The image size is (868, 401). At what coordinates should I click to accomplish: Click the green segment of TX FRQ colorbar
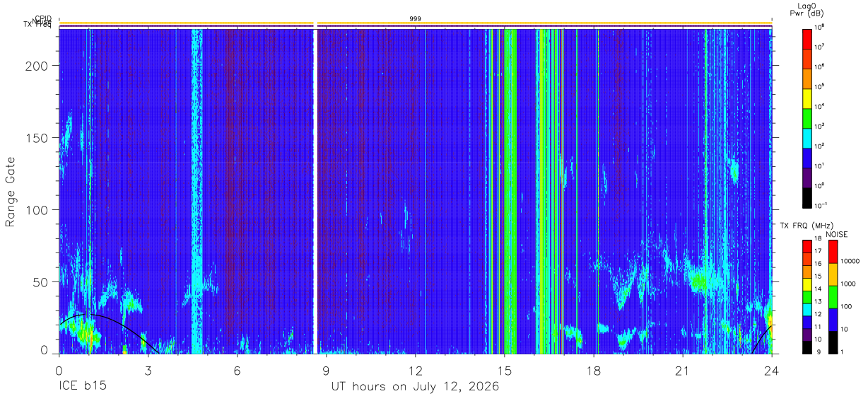point(807,297)
